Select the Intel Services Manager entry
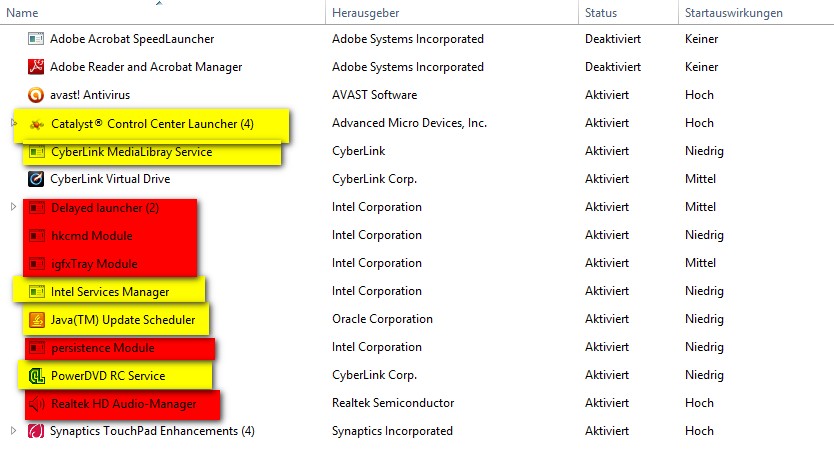 pos(109,292)
